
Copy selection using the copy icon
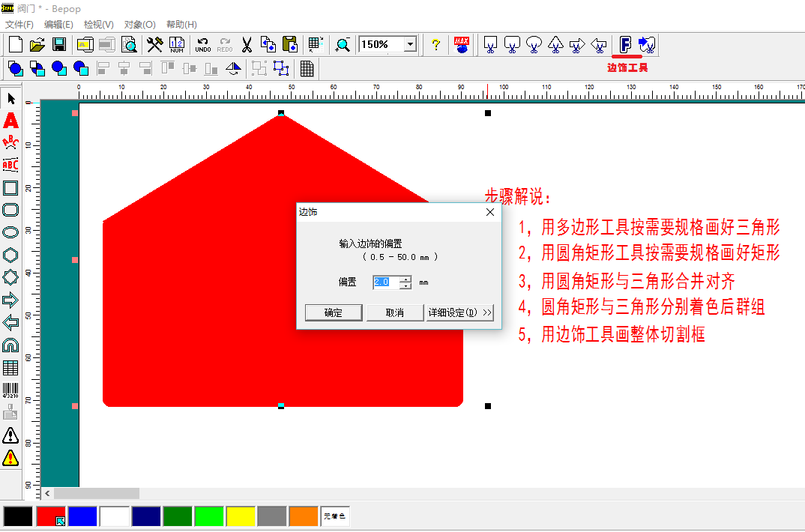click(268, 45)
